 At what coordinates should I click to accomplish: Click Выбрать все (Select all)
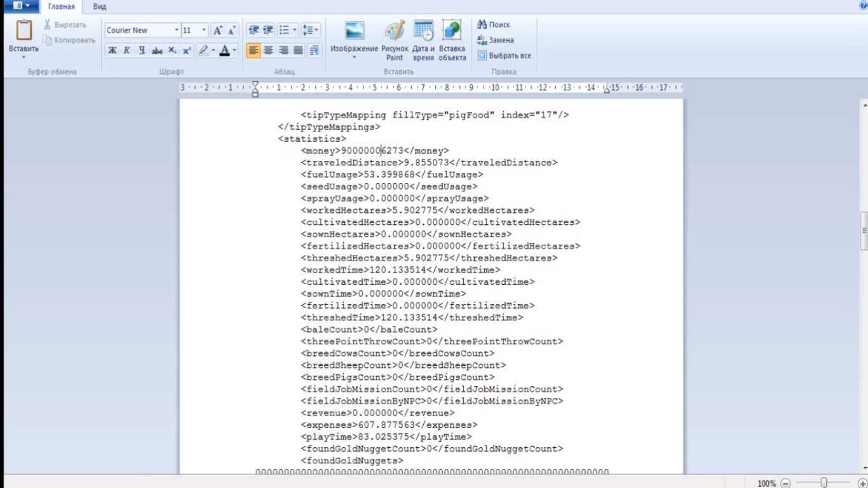(505, 56)
